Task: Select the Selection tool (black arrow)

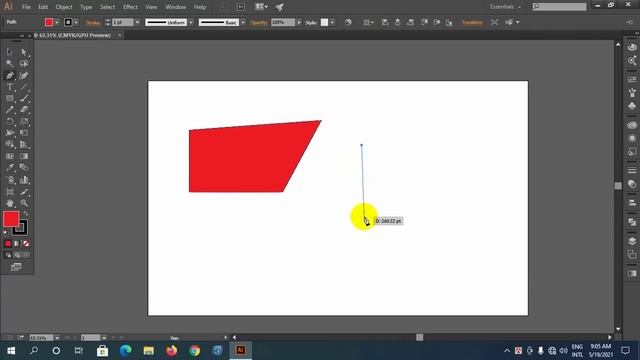Action: point(9,52)
